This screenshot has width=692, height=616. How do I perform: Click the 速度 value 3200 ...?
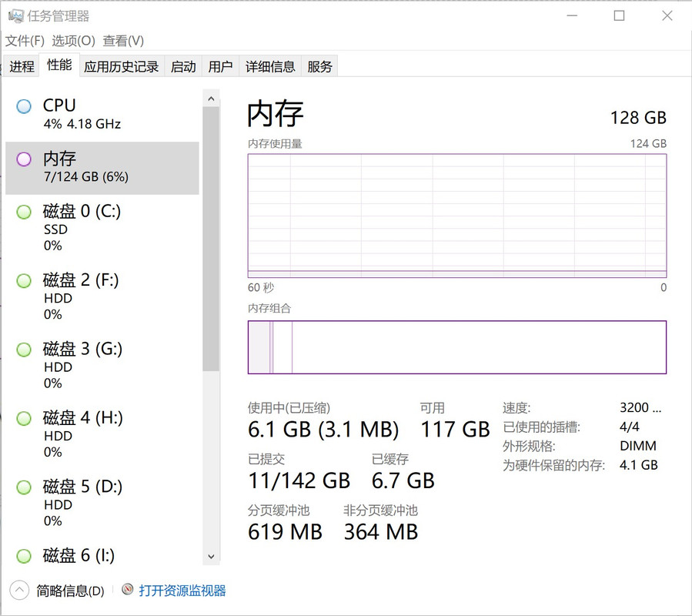pos(640,407)
